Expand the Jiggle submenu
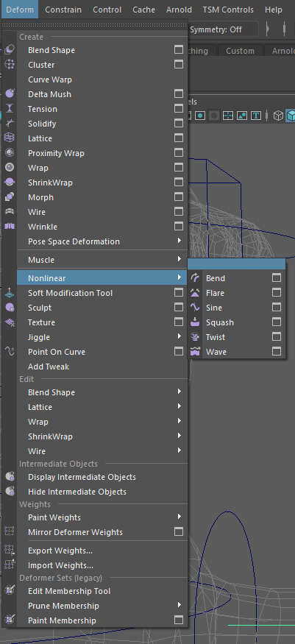 (180, 337)
